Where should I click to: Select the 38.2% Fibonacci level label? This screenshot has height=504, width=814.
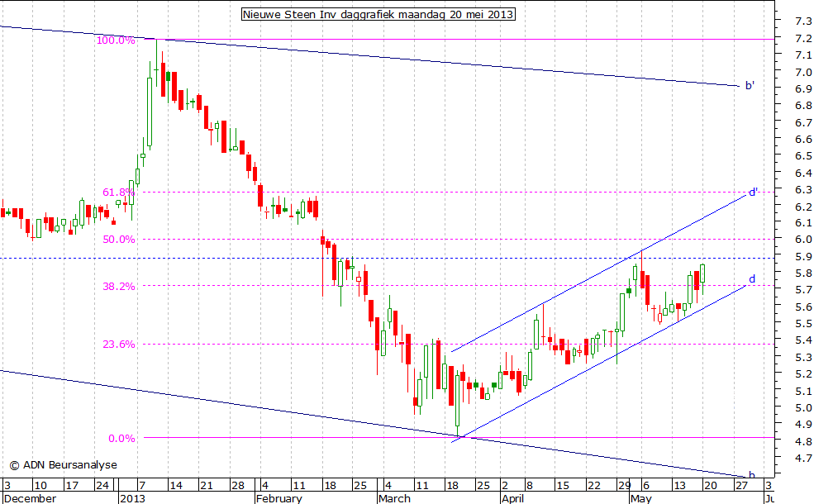119,287
